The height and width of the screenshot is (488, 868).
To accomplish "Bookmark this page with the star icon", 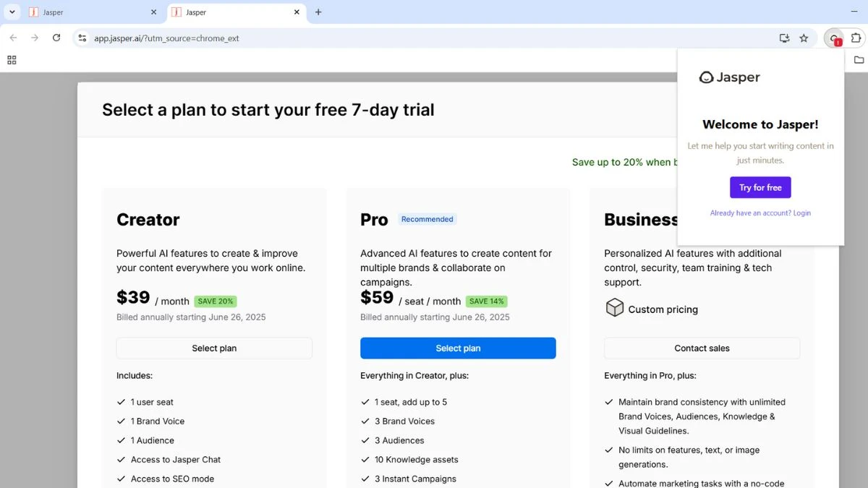I will pos(804,38).
